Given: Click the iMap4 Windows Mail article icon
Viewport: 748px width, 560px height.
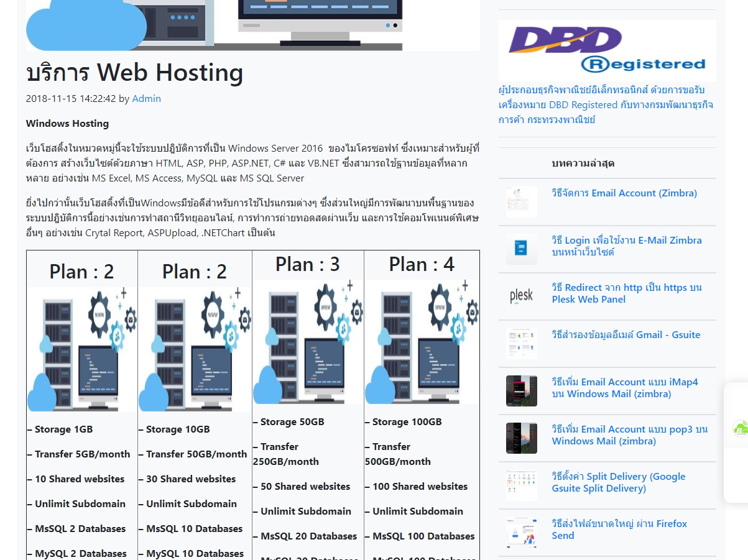Looking at the screenshot, I should coord(520,391).
